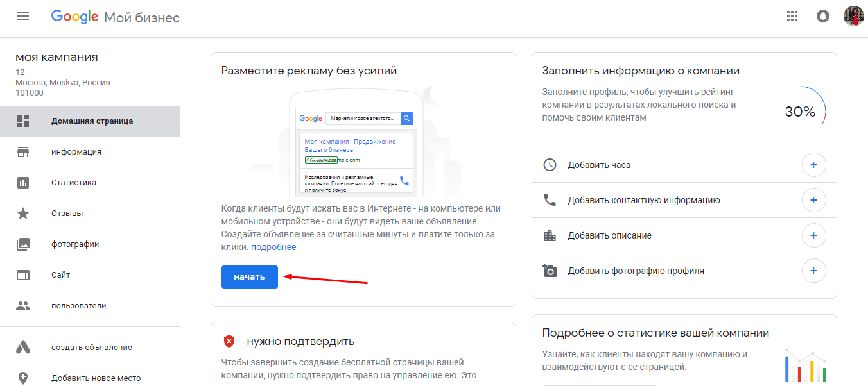868x386 pixels.
Task: Click the people icon beside пользователи
Action: point(23,306)
